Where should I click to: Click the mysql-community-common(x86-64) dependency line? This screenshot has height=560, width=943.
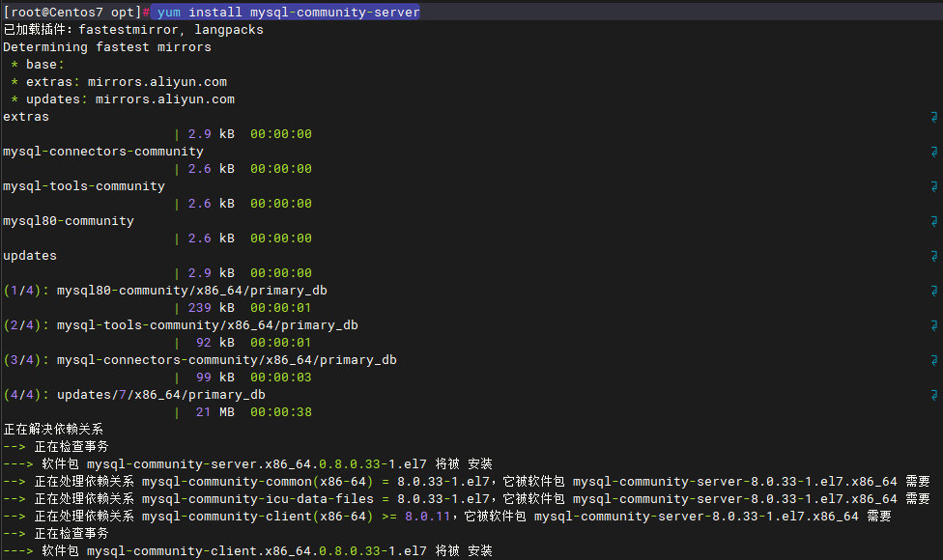(467, 482)
